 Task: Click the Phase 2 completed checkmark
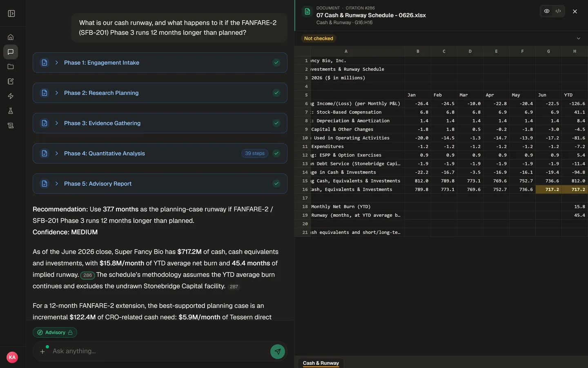click(x=276, y=93)
